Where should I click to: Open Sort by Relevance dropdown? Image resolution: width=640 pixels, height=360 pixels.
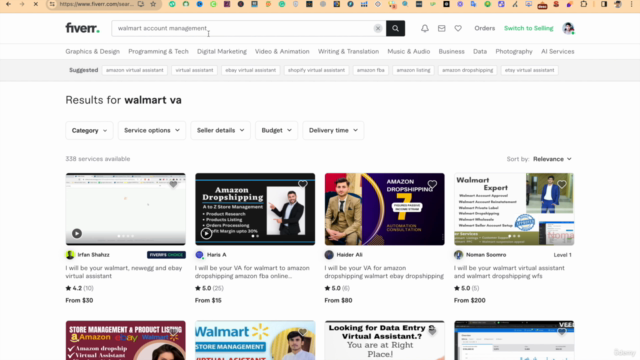pyautogui.click(x=552, y=159)
